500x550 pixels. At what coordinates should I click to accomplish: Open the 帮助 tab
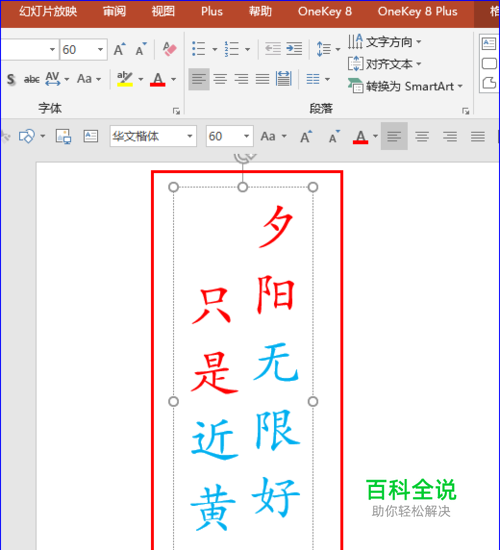click(260, 12)
